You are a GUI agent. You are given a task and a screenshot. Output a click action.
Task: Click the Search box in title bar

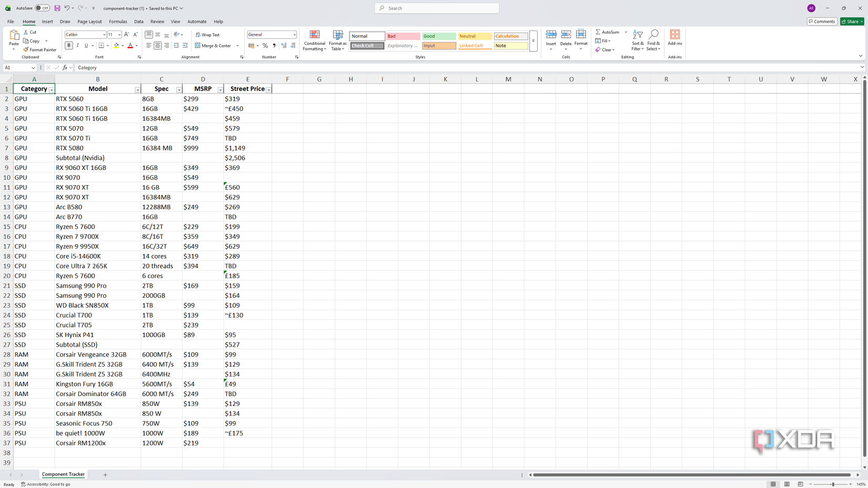[437, 8]
